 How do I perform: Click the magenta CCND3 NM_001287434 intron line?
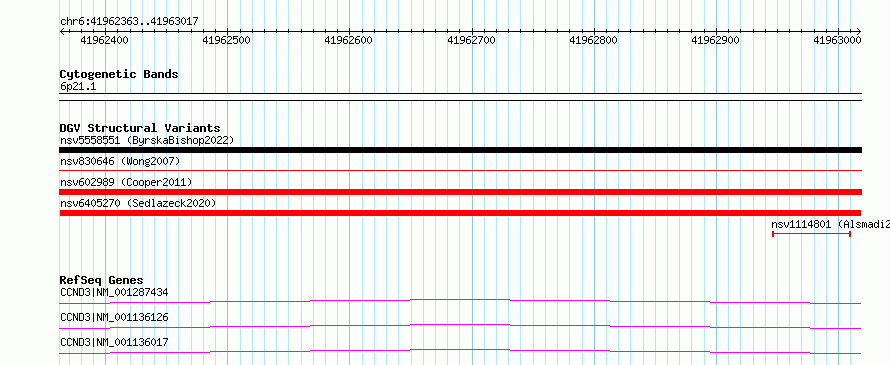point(460,301)
